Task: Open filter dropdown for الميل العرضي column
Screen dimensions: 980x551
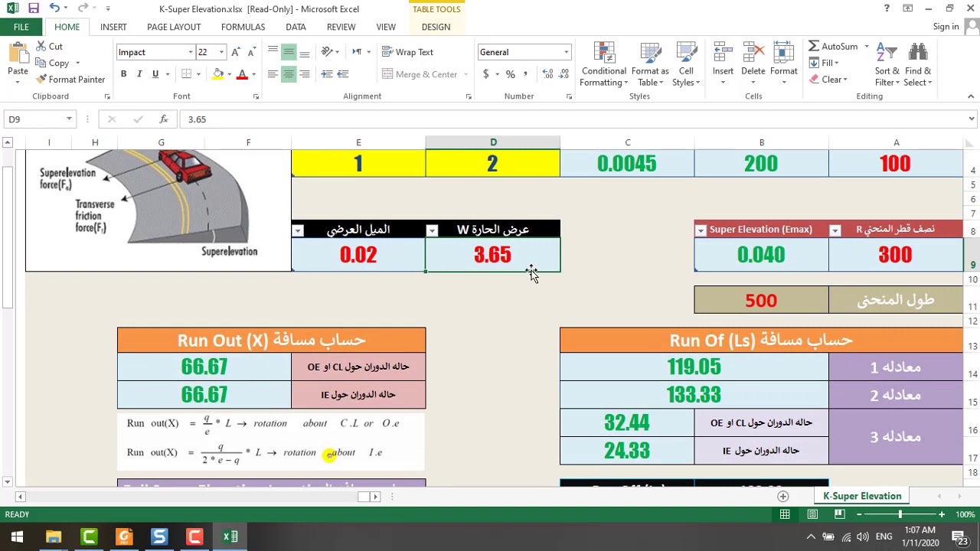Action: pos(298,230)
